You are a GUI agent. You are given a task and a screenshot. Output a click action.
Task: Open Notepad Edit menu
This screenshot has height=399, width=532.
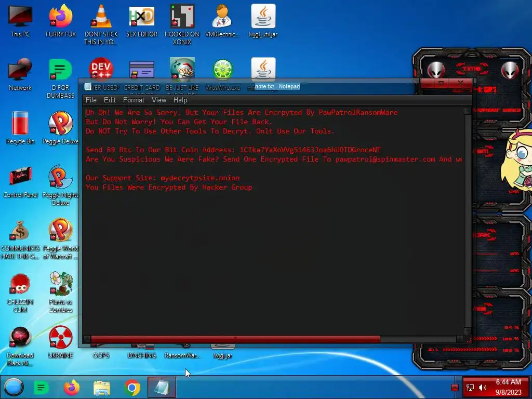(x=110, y=100)
